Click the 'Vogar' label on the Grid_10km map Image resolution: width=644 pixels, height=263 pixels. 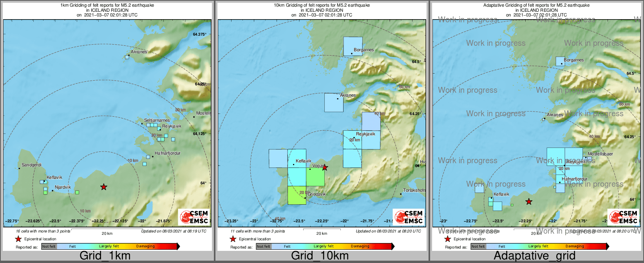pyautogui.click(x=318, y=166)
